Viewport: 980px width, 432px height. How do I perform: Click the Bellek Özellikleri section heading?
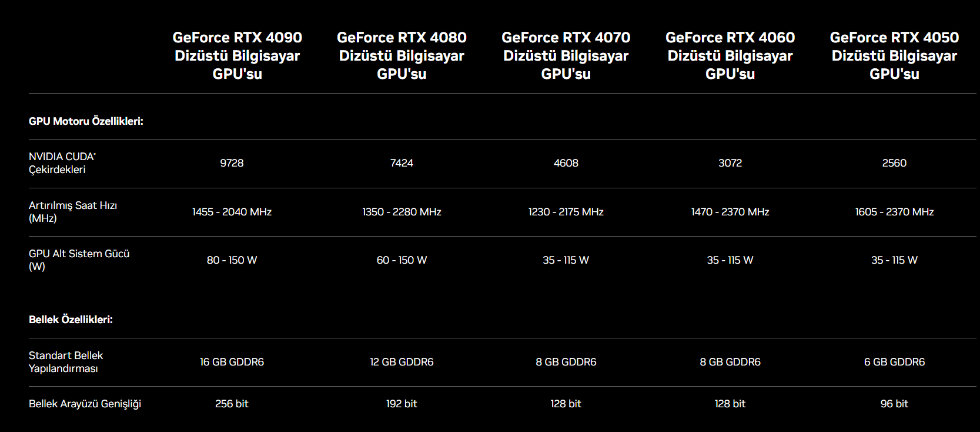click(x=71, y=320)
